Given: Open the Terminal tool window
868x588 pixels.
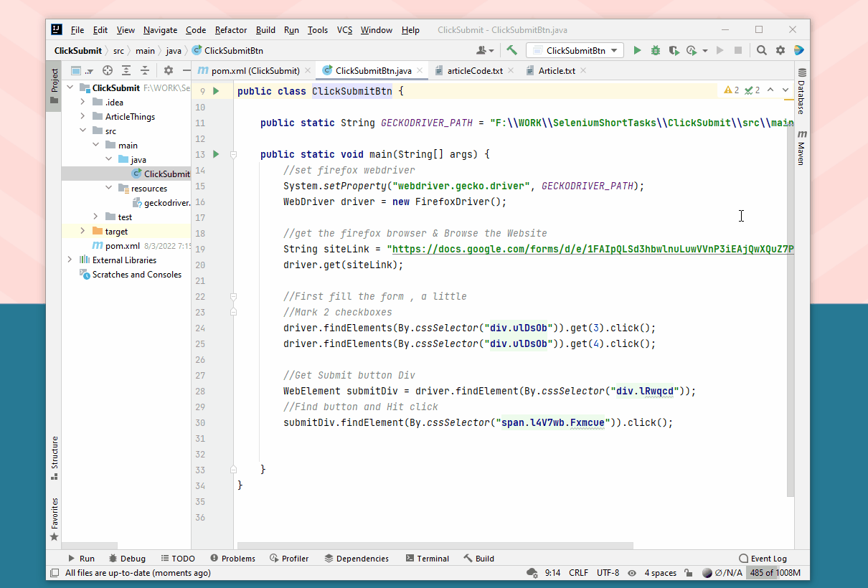Looking at the screenshot, I should point(427,559).
